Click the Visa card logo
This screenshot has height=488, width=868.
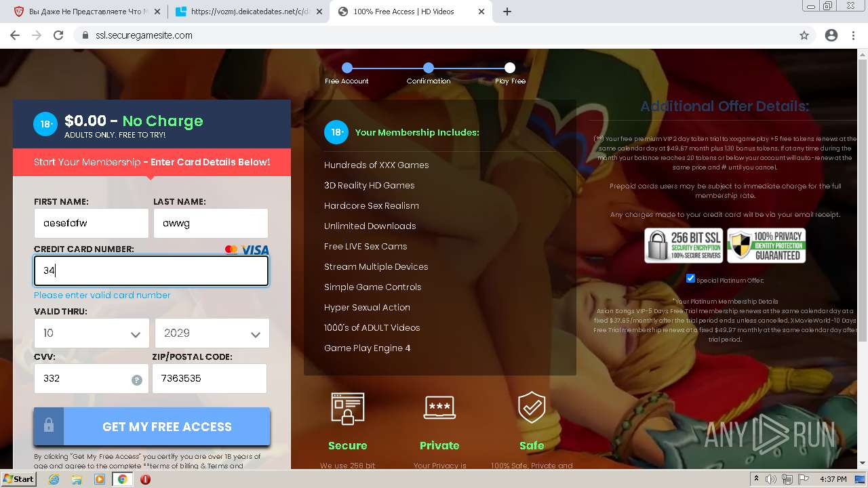coord(255,249)
